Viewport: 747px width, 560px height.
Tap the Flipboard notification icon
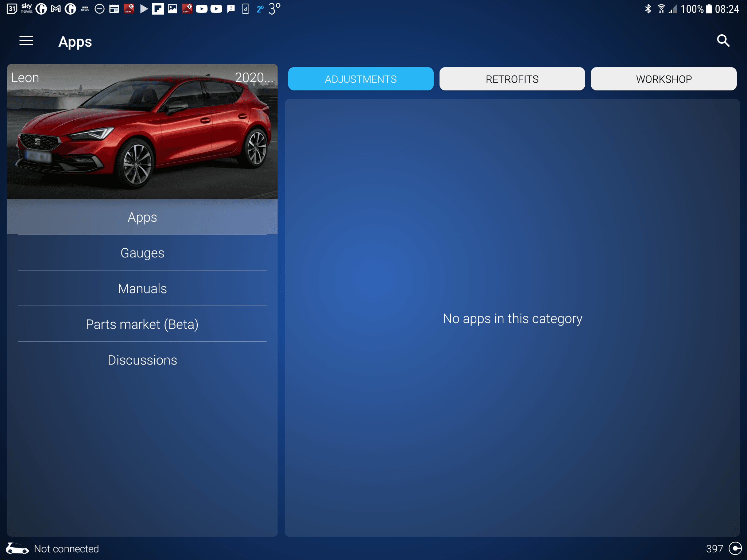coord(158,9)
